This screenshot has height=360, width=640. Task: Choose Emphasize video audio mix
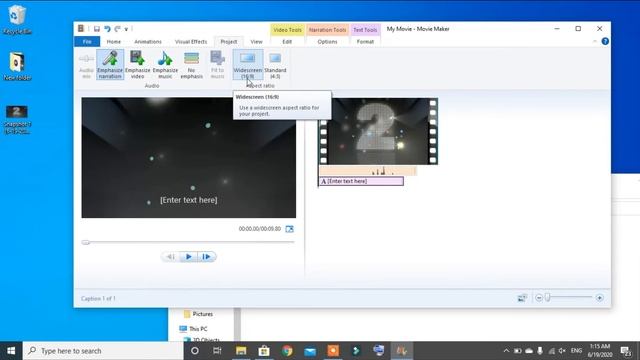click(138, 64)
